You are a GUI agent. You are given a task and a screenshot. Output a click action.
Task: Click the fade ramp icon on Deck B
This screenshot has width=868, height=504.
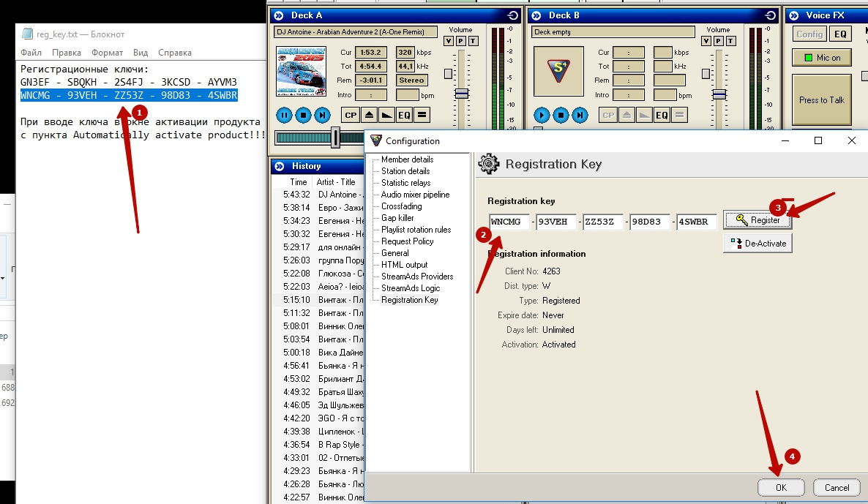click(x=644, y=115)
